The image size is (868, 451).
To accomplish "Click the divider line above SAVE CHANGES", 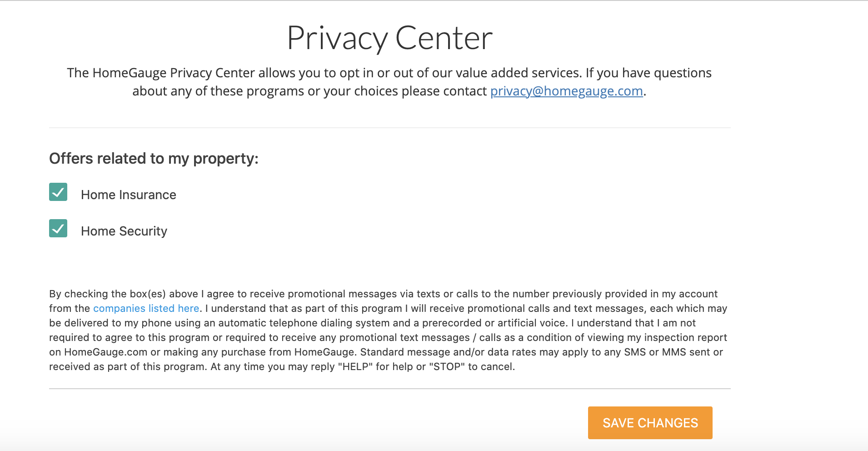I will (x=389, y=389).
